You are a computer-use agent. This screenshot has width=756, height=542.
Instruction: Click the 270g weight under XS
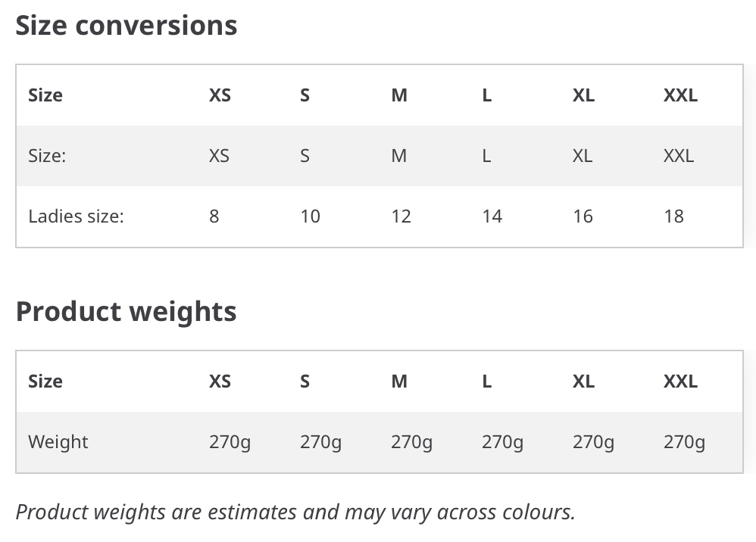click(230, 442)
